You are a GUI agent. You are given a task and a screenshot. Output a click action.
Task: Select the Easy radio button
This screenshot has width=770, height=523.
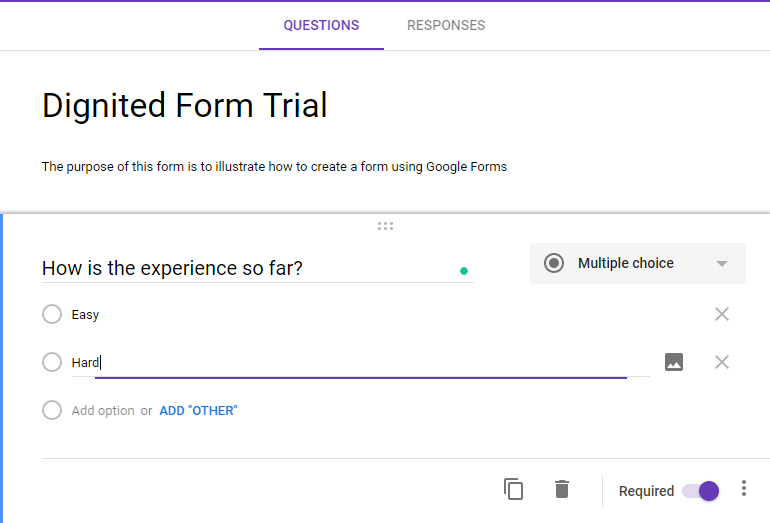click(52, 314)
